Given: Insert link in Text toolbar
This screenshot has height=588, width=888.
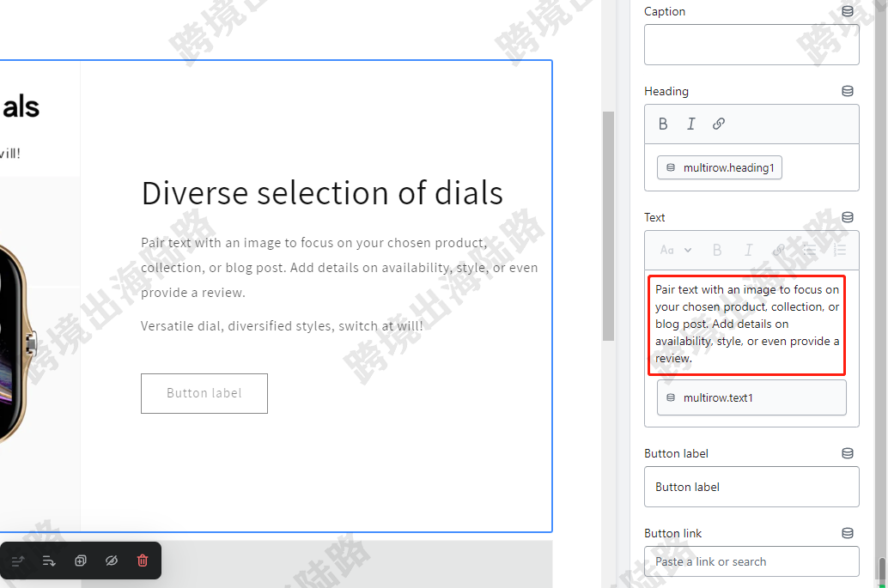Looking at the screenshot, I should tap(779, 250).
